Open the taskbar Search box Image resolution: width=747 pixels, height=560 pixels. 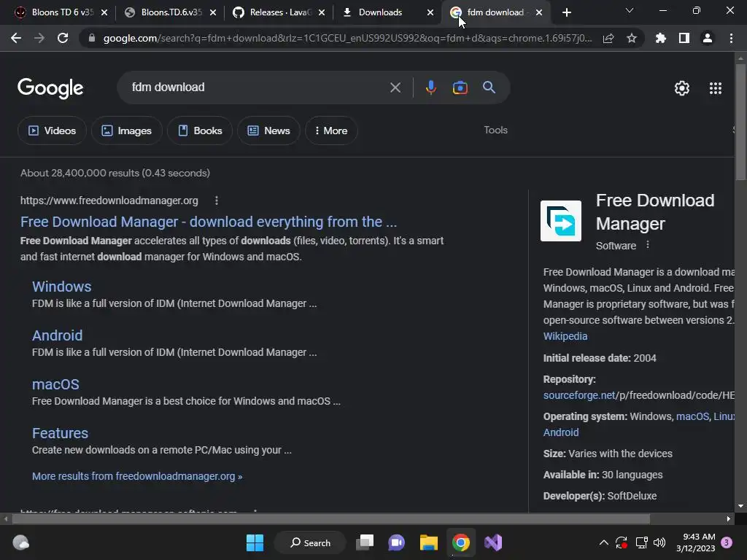pos(311,542)
